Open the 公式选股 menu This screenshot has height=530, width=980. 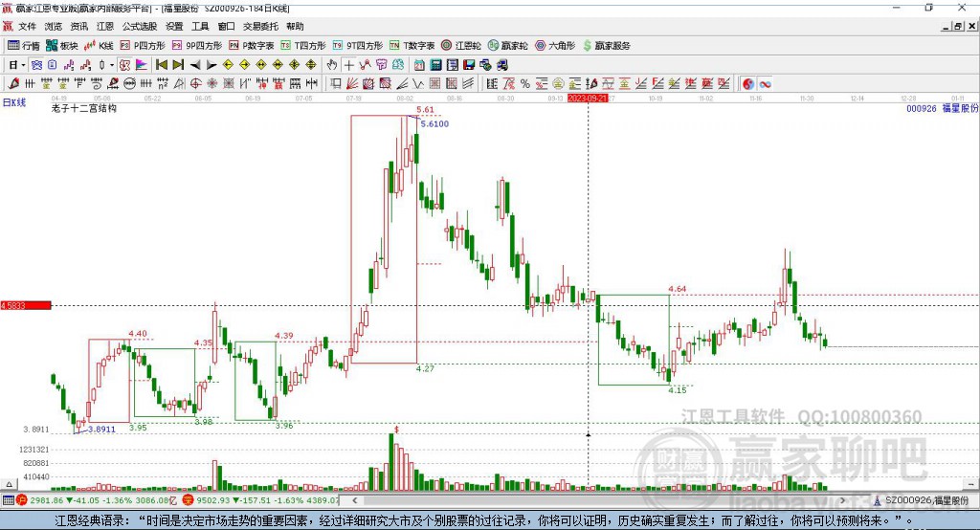[140, 26]
